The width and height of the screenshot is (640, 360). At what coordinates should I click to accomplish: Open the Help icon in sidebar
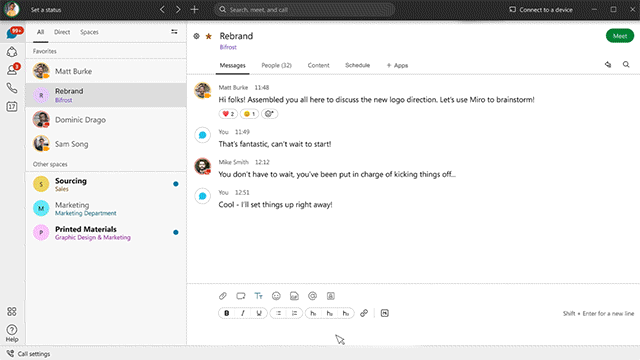12,333
